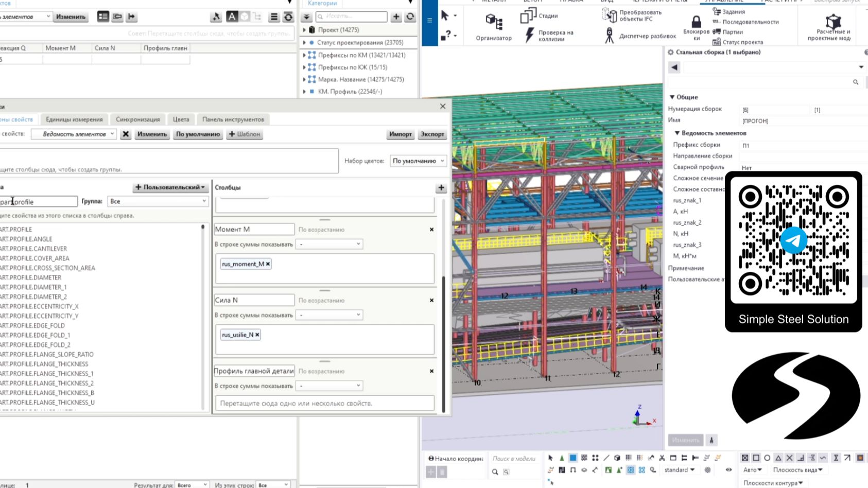Open the Организатор tool in the ribbon
Viewport: 868px width, 488px height.
pyautogui.click(x=494, y=27)
